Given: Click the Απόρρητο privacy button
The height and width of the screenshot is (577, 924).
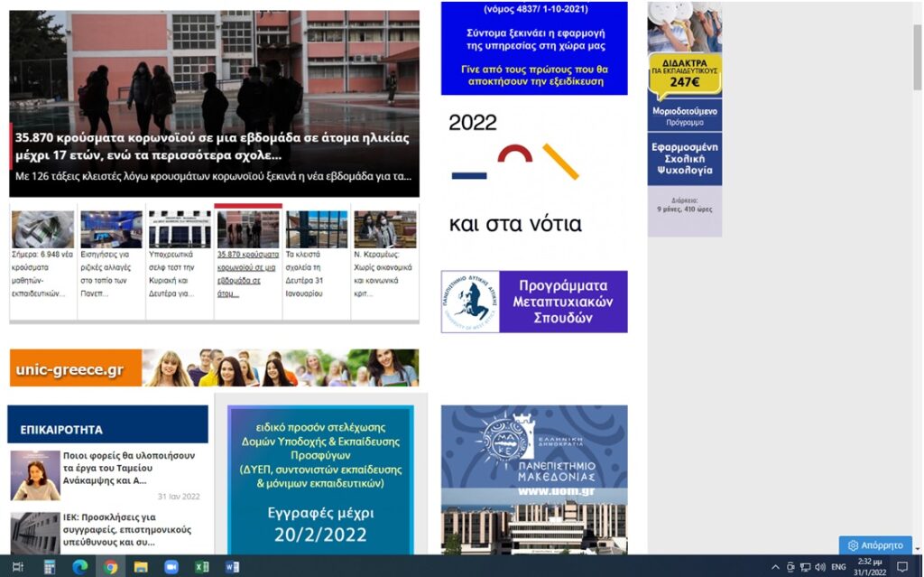Looking at the screenshot, I should point(875,545).
